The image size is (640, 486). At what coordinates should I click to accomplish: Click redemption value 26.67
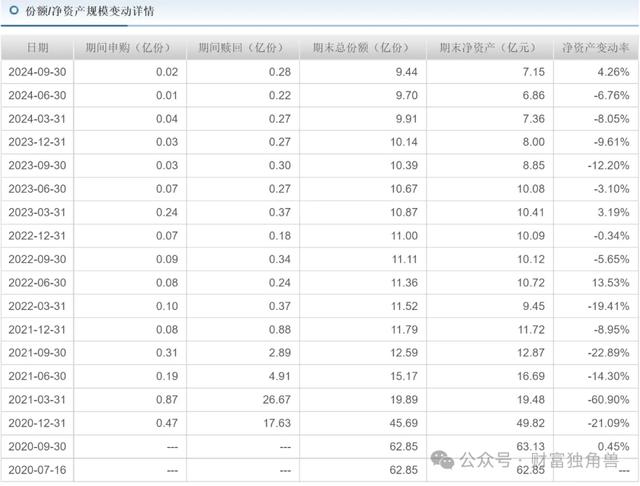277,399
